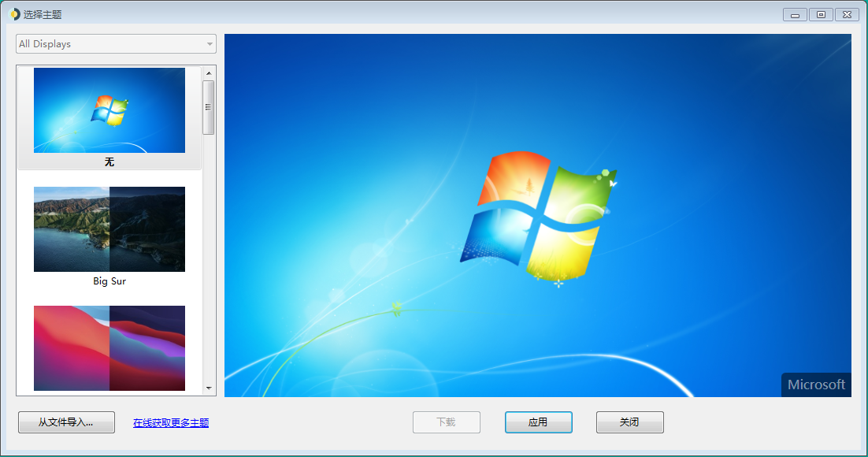Choose the colorful abstract theme thumbnail

(x=109, y=347)
